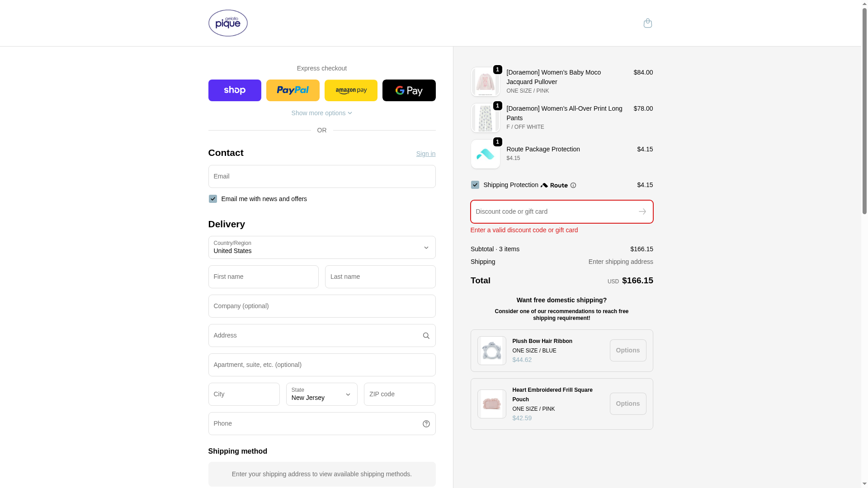The height and width of the screenshot is (488, 868).
Task: Choose Amazon Pay express checkout
Action: coord(351,90)
